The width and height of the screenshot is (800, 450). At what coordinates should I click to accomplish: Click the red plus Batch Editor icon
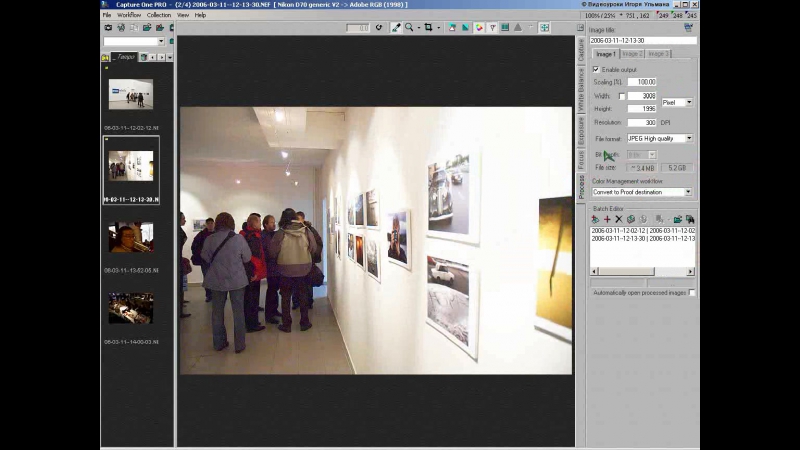tap(607, 219)
